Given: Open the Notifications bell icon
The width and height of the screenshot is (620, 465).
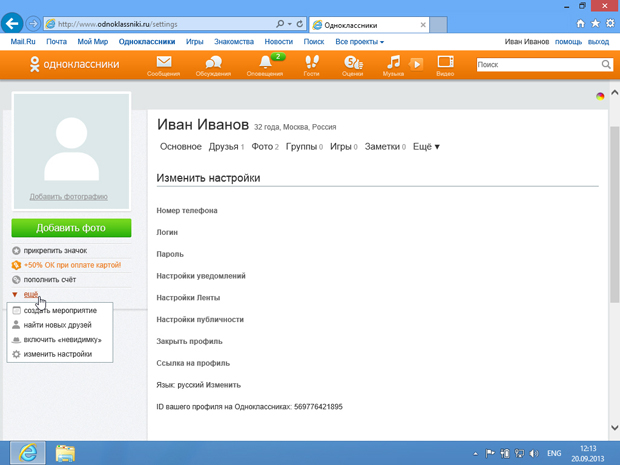Looking at the screenshot, I should [265, 62].
